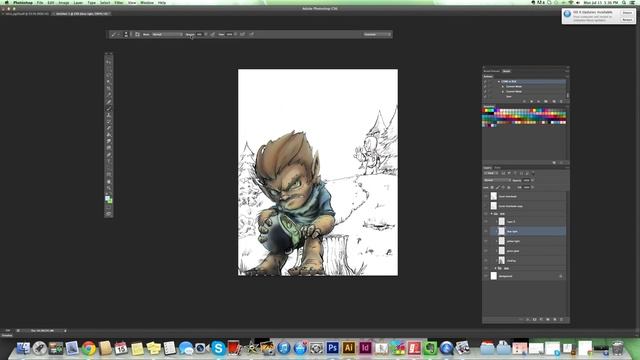
Task: Expand the first action set in Actions panel
Action: (498, 81)
